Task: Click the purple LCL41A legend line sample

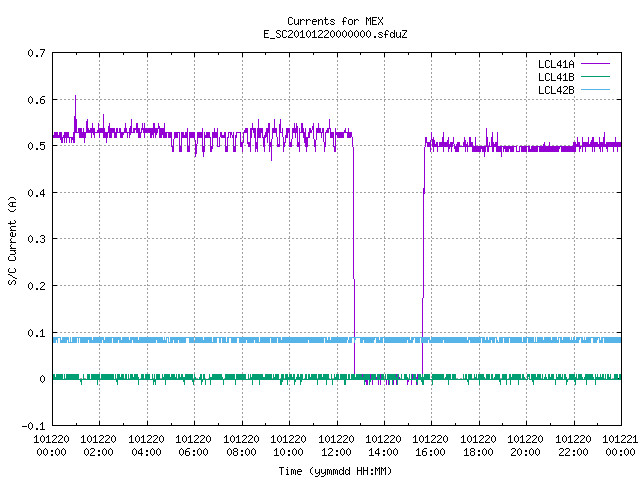Action: (595, 64)
